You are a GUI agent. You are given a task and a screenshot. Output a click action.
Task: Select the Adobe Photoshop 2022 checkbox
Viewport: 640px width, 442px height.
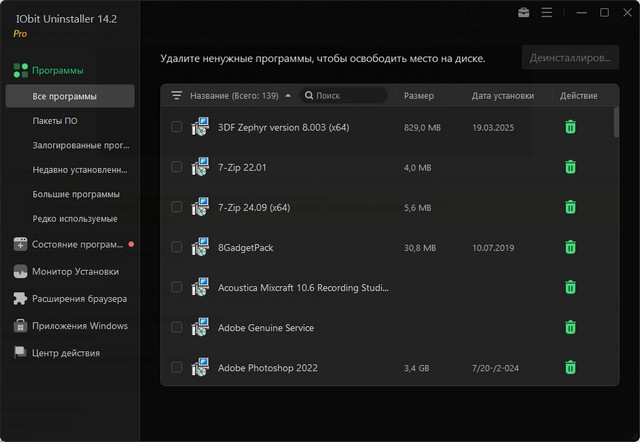[x=177, y=367]
